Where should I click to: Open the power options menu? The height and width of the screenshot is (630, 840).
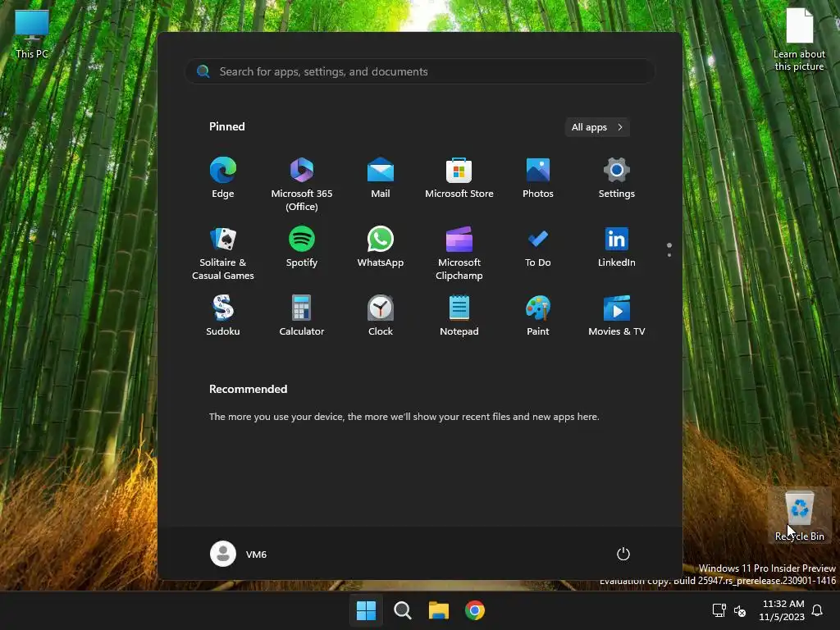(623, 554)
